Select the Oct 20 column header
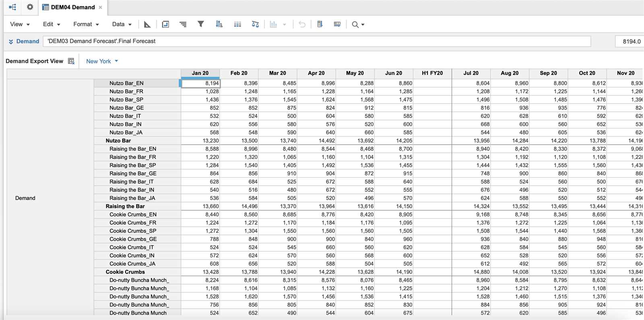 (x=587, y=73)
